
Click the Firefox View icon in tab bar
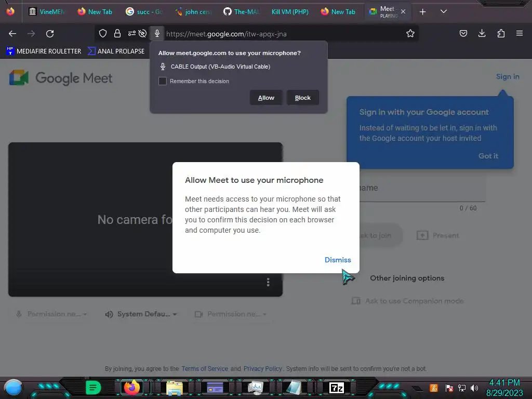point(10,11)
